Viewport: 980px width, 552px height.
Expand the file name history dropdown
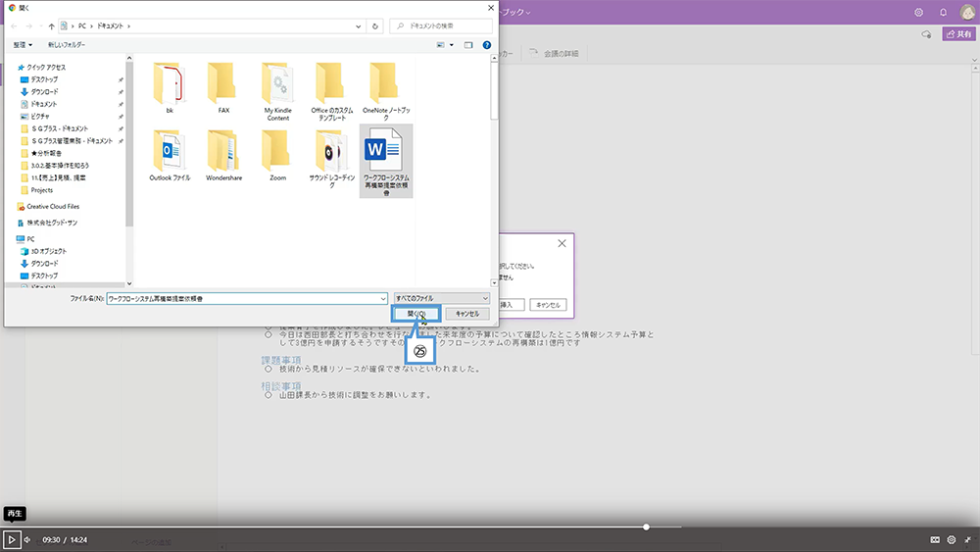click(x=383, y=299)
